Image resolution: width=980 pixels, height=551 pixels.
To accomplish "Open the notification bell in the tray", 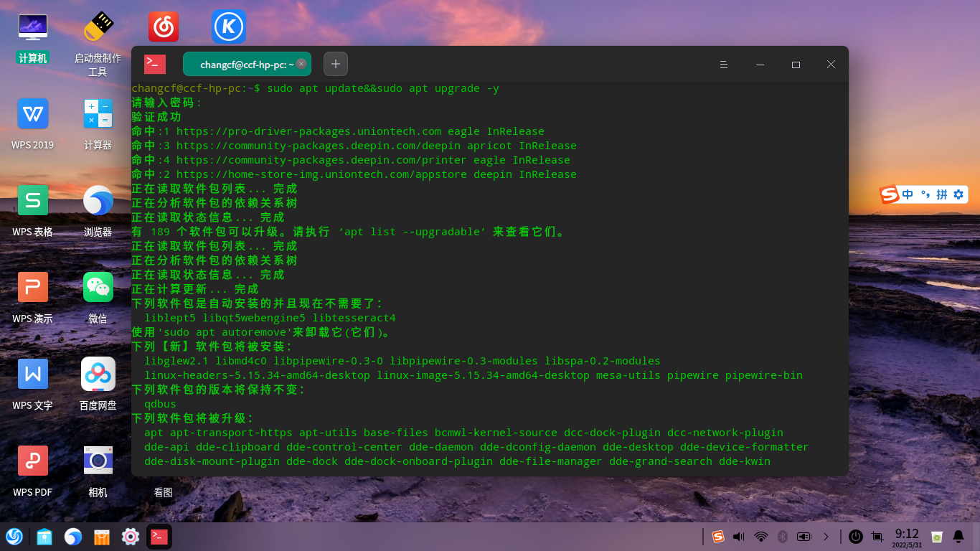I will pos(959,536).
